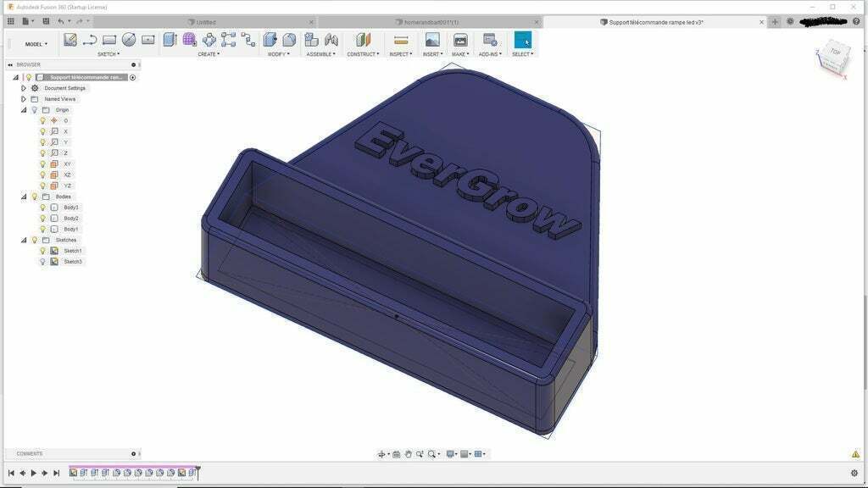Open the MODIFY menu
The height and width of the screenshot is (488, 868).
[x=278, y=54]
